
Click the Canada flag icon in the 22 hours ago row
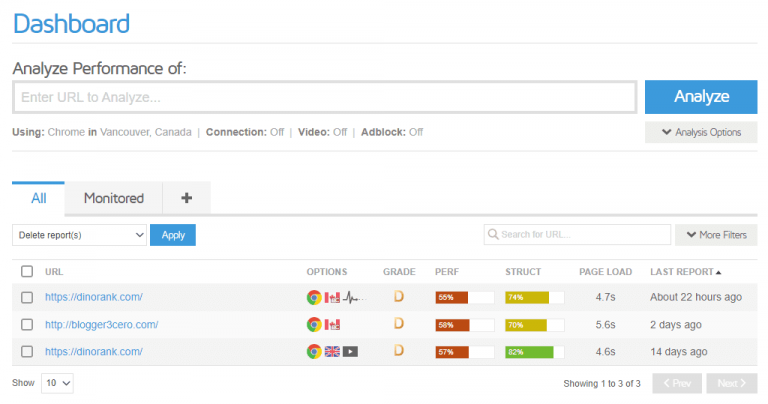pyautogui.click(x=332, y=298)
